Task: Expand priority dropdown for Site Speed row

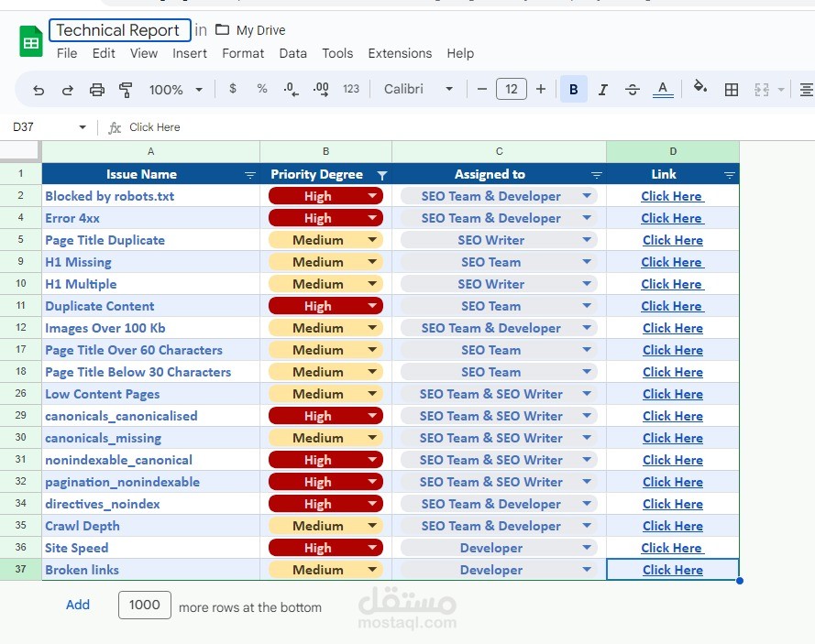Action: [372, 547]
